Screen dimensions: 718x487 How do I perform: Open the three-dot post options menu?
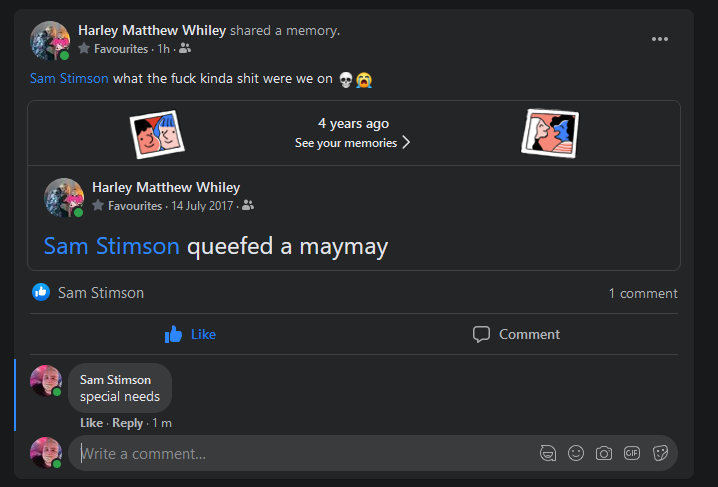click(659, 39)
